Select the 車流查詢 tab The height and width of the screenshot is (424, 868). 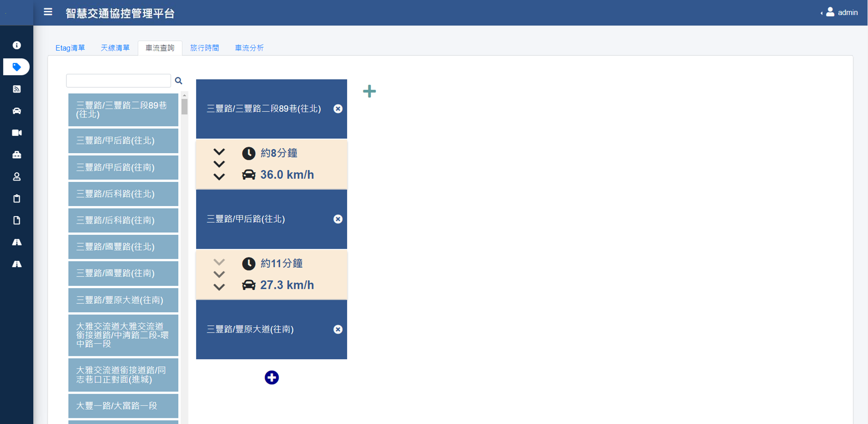coord(160,48)
